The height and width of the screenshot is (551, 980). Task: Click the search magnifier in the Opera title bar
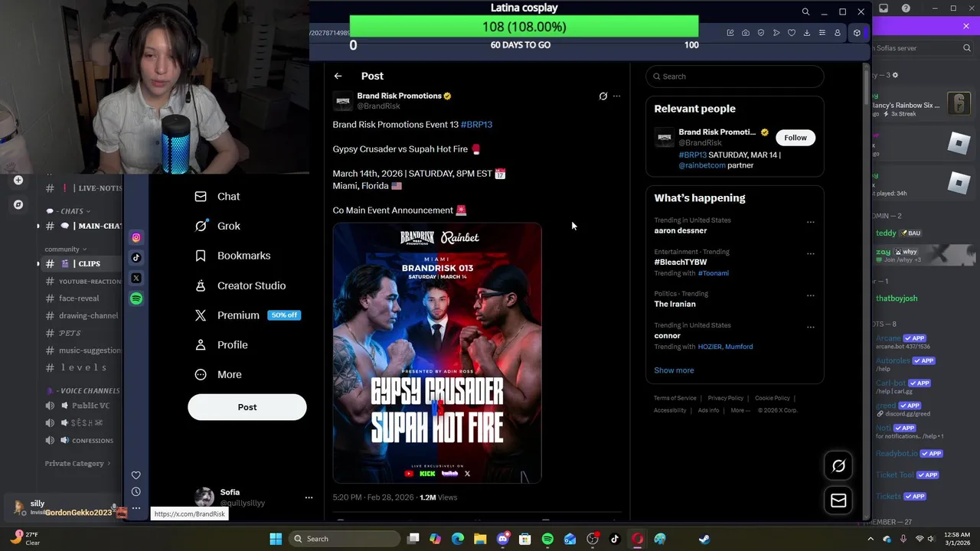tap(805, 11)
